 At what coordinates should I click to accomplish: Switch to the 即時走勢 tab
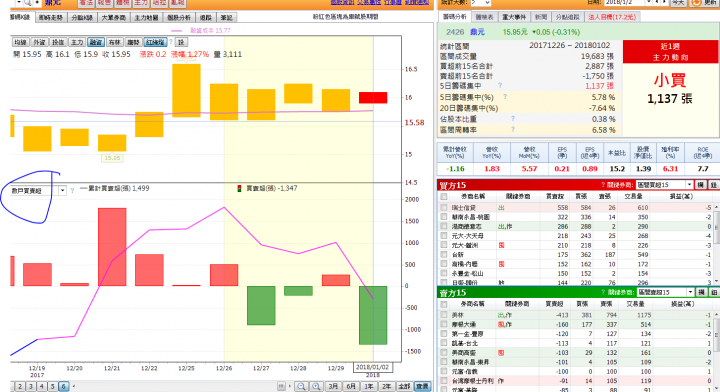50,17
